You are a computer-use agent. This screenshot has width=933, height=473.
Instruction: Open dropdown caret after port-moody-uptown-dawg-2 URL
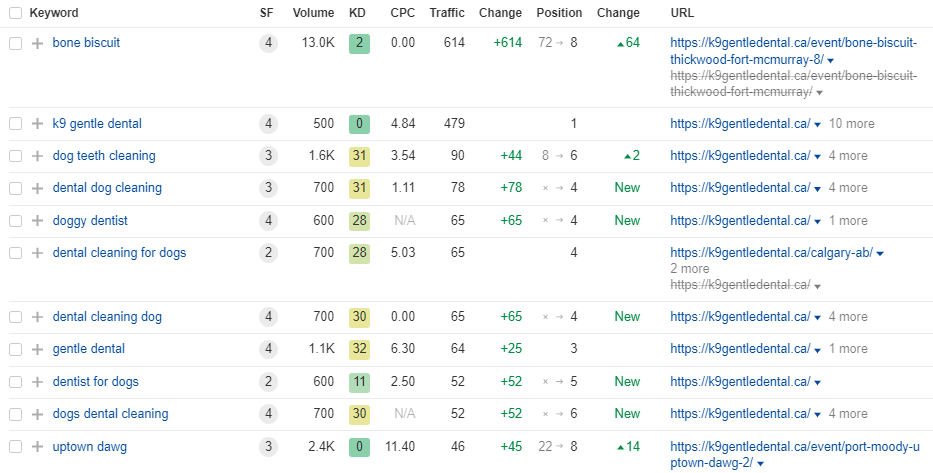click(x=762, y=463)
